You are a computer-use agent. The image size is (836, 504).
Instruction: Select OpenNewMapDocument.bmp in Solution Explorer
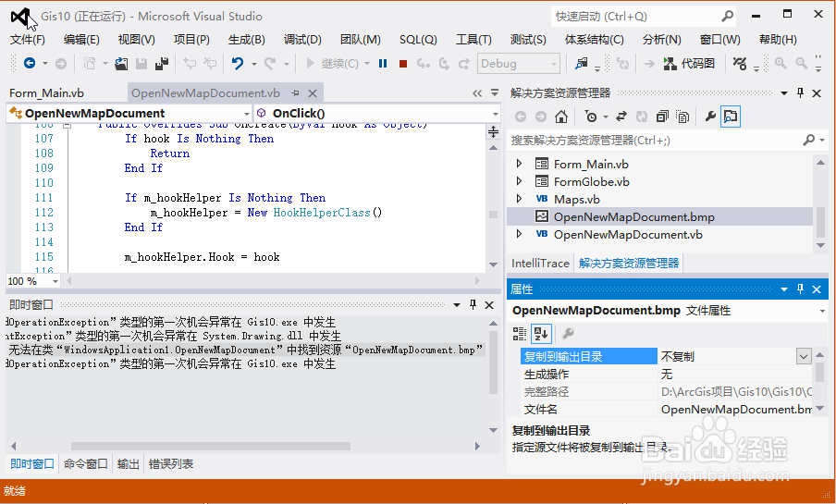point(659,216)
